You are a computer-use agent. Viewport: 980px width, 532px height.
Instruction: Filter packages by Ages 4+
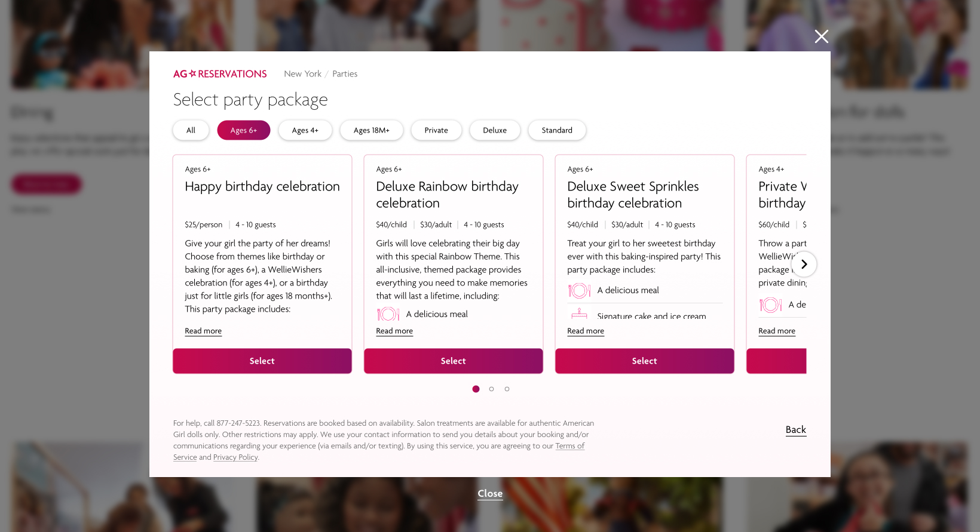tap(305, 130)
